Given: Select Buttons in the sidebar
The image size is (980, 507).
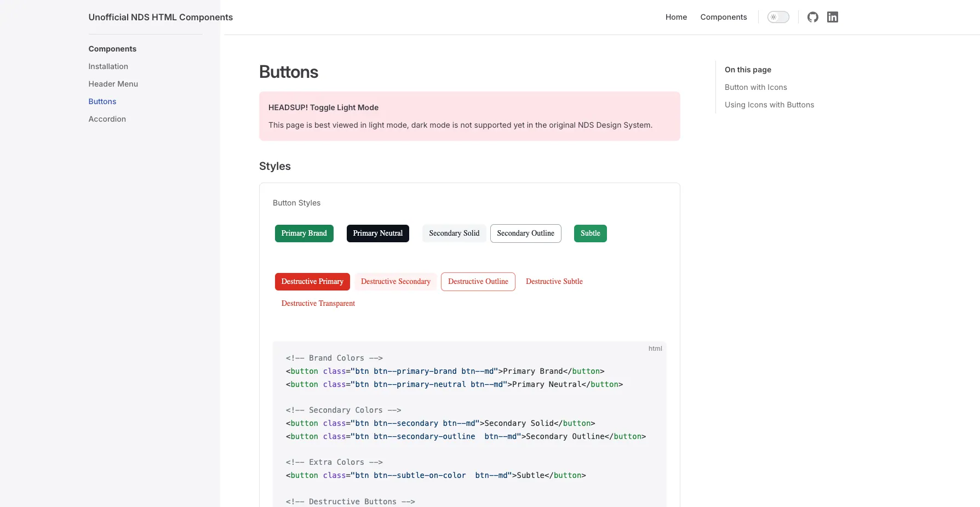Looking at the screenshot, I should 102,101.
